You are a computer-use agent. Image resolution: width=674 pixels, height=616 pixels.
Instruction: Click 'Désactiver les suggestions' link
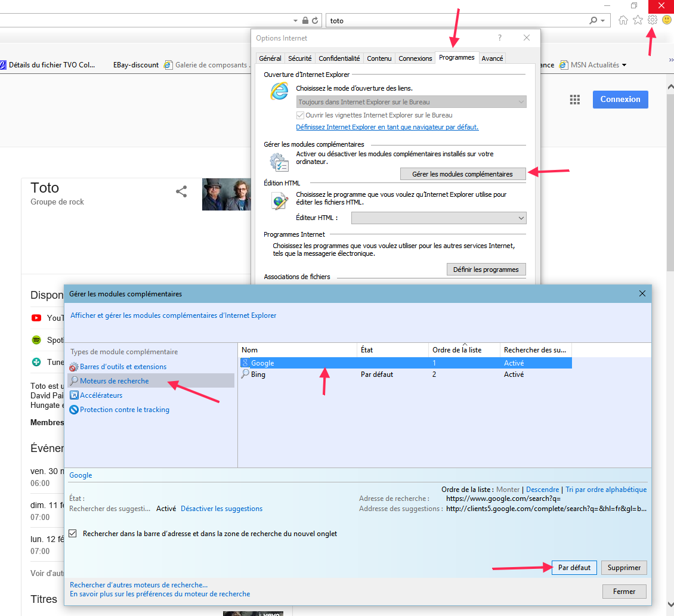(x=221, y=509)
